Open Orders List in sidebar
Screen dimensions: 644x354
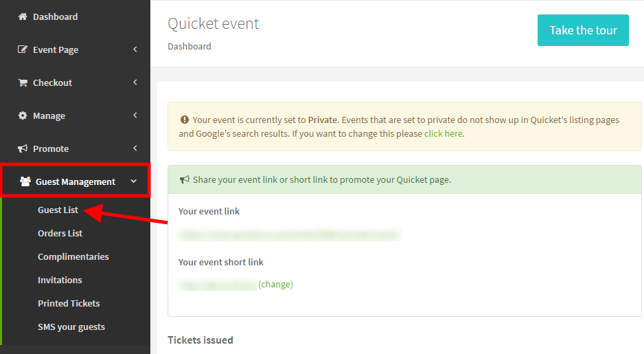tap(60, 233)
